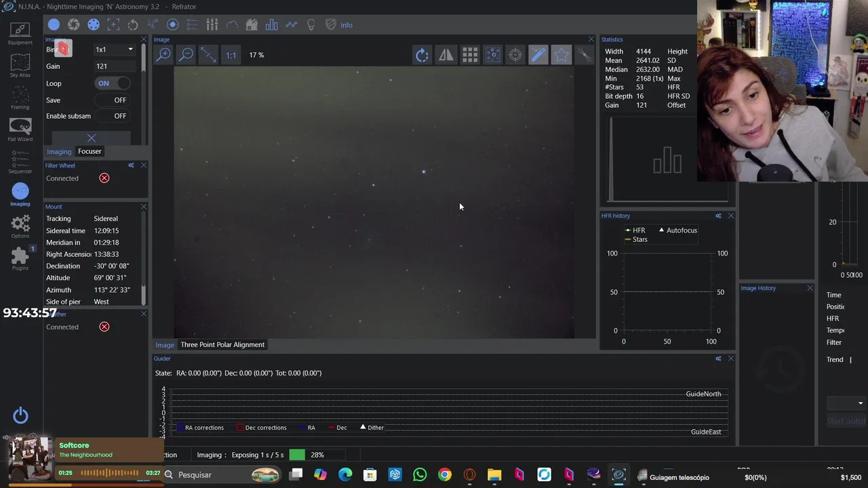Viewport: 868px width, 488px height.
Task: Open the Plugins puzzle section
Action: pos(20,258)
